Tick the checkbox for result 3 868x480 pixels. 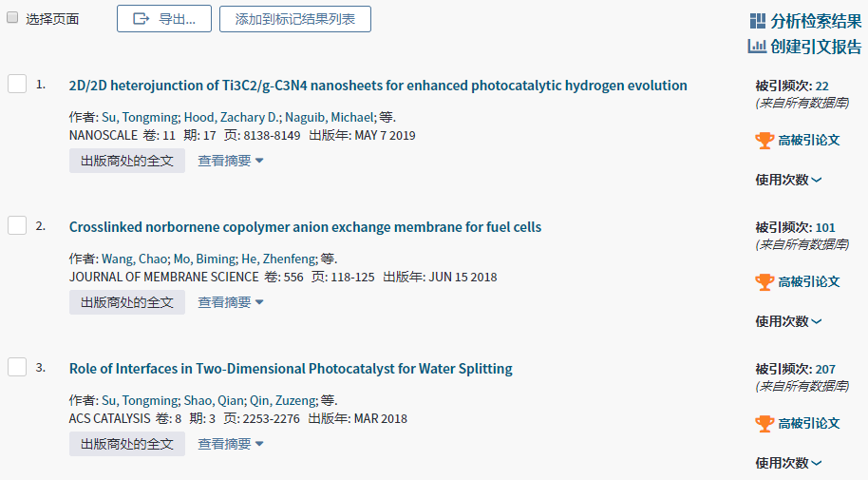(17, 367)
